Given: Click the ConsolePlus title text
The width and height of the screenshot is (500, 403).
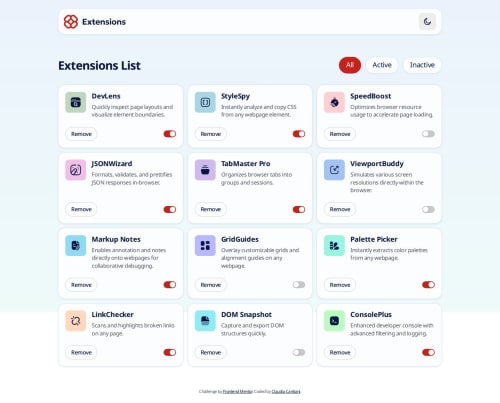Looking at the screenshot, I should point(371,315).
